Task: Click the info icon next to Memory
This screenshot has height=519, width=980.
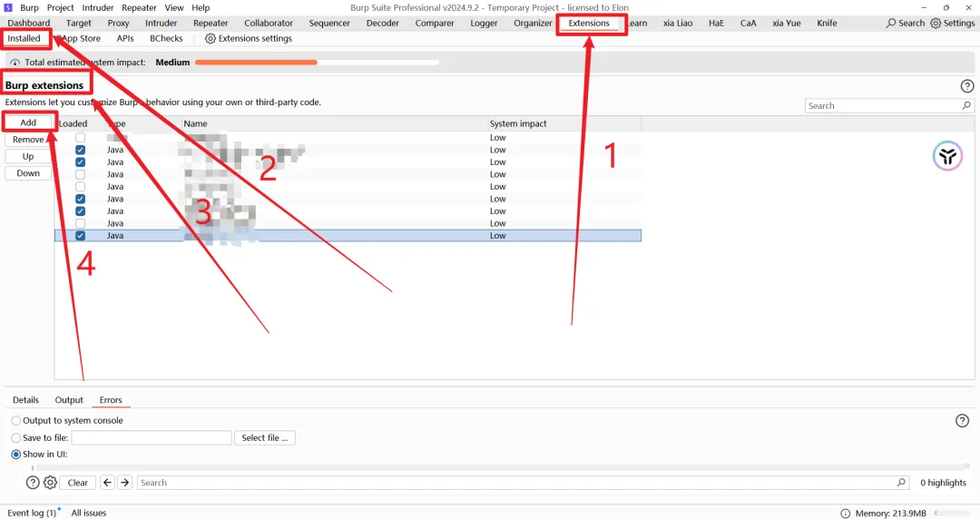Action: (x=845, y=514)
